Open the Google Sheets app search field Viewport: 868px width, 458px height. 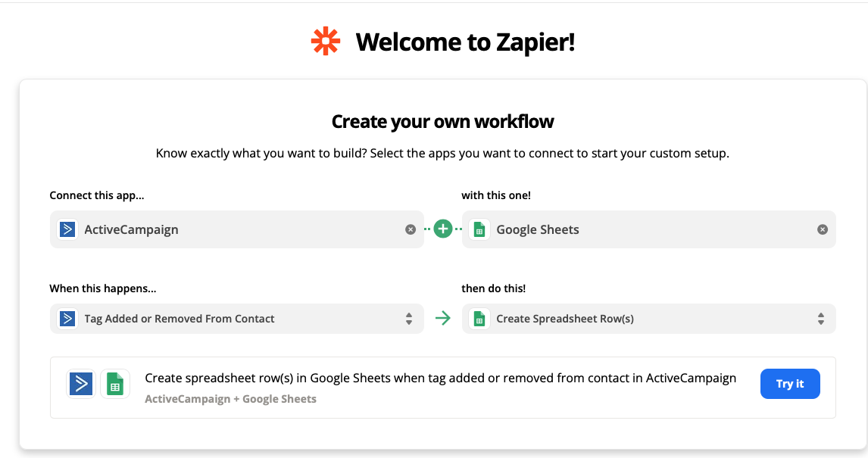(x=649, y=229)
